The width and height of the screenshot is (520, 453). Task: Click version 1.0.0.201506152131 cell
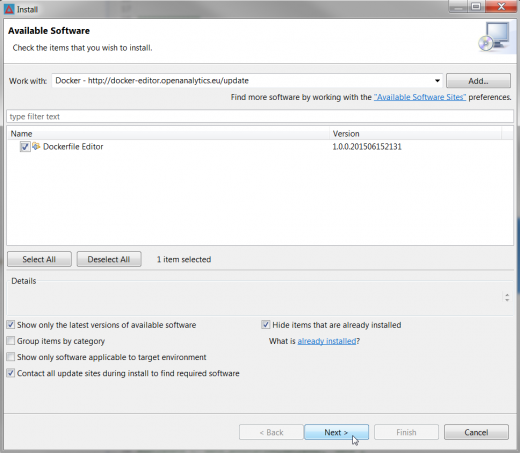click(x=367, y=147)
